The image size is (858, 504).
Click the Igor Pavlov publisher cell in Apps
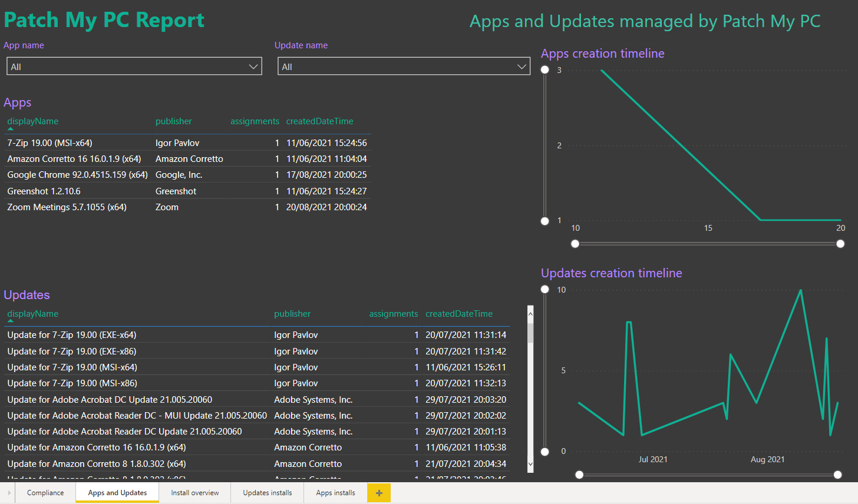click(x=177, y=143)
